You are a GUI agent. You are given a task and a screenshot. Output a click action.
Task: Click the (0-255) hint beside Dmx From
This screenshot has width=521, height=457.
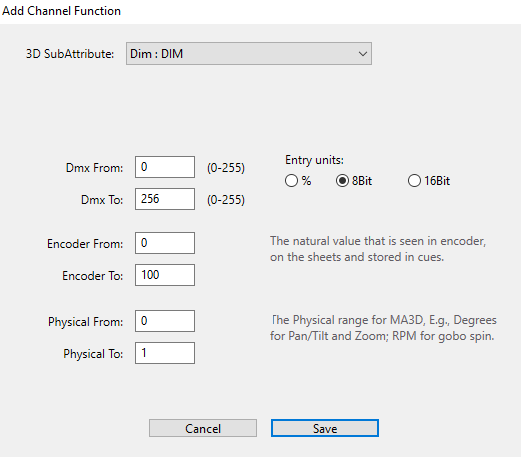click(x=226, y=168)
